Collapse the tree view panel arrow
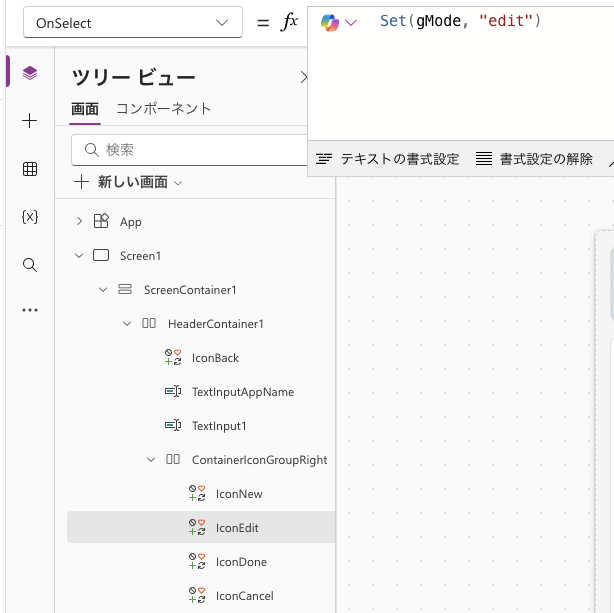The image size is (614, 613). (303, 77)
